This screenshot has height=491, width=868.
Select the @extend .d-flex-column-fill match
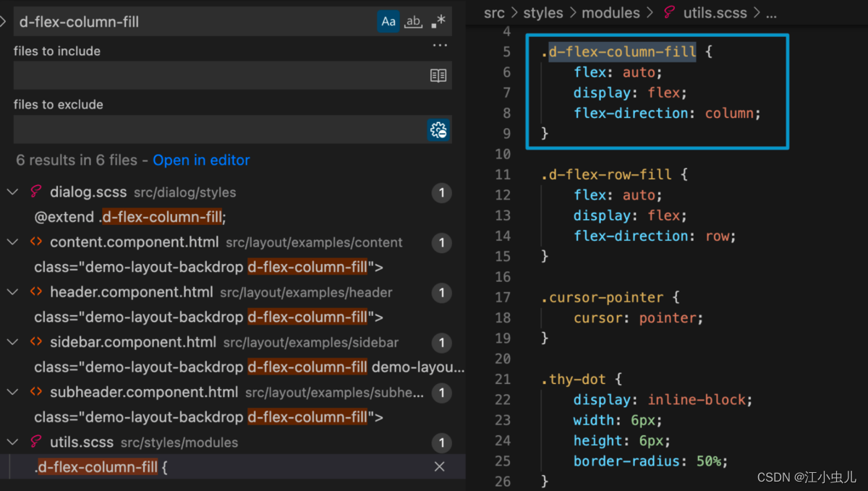click(130, 218)
